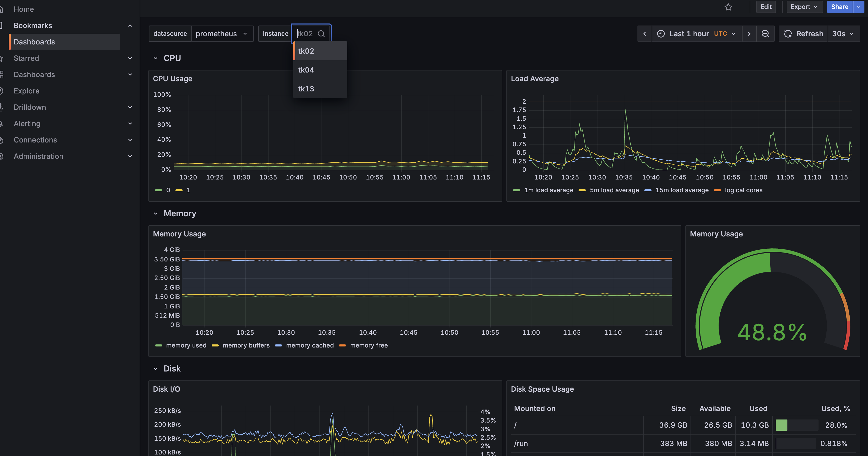Click the Refresh dashboard button

(x=804, y=34)
